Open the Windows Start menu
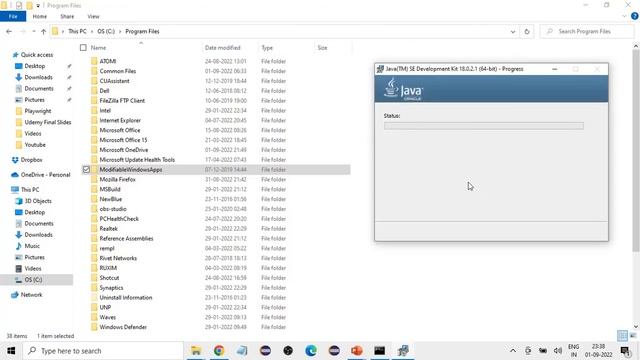This screenshot has height=360, width=640. point(11,351)
